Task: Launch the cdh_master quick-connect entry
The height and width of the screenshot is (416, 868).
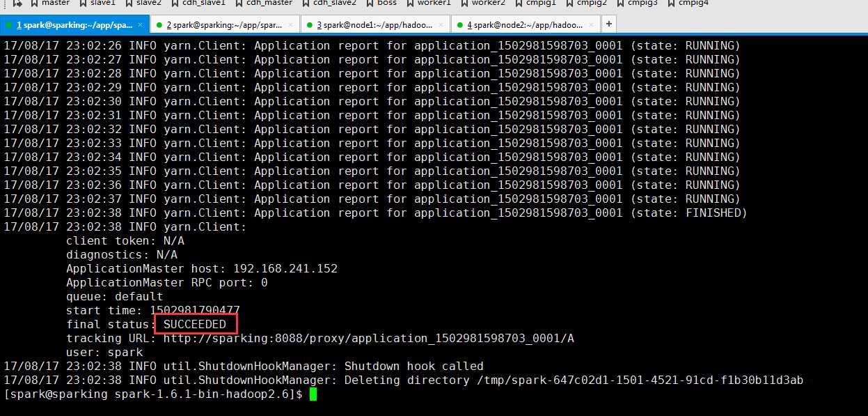Action: pyautogui.click(x=264, y=3)
